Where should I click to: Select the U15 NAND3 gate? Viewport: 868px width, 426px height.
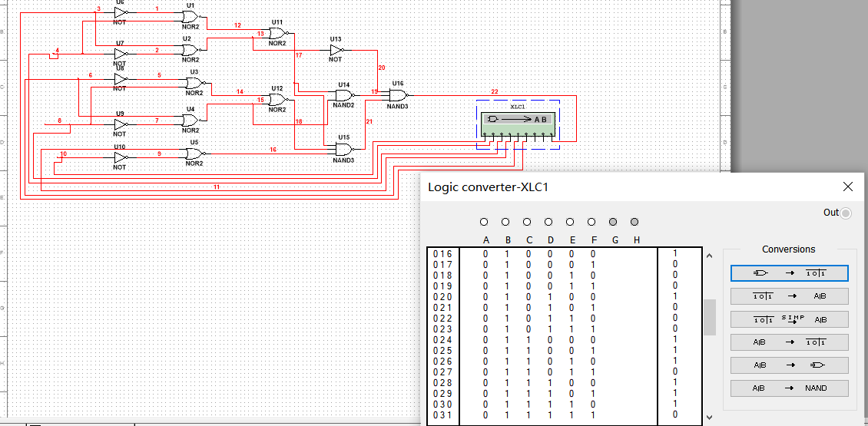coord(343,148)
